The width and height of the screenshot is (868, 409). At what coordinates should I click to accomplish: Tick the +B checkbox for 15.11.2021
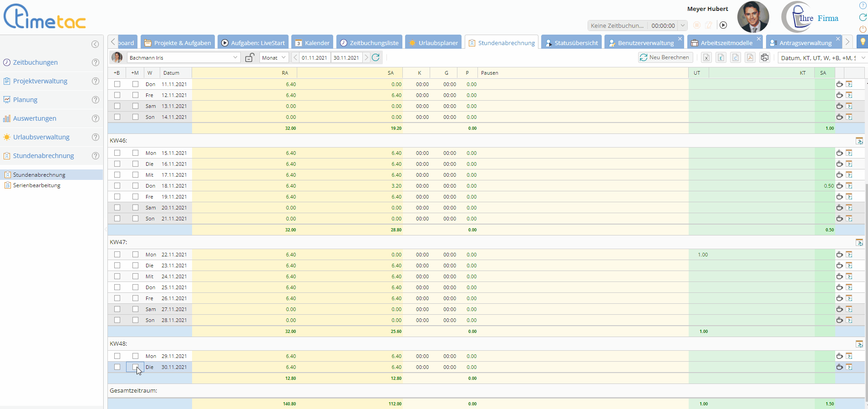[x=117, y=153]
